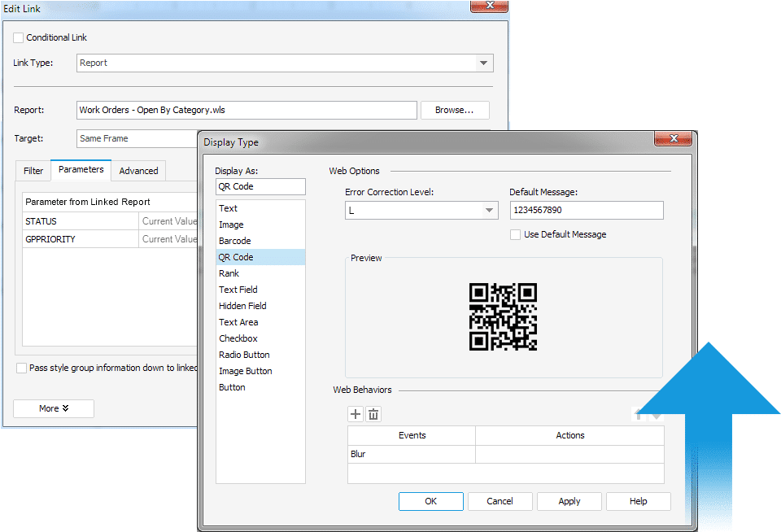
Task: Click Parameter from Linked Report header
Action: (x=110, y=203)
